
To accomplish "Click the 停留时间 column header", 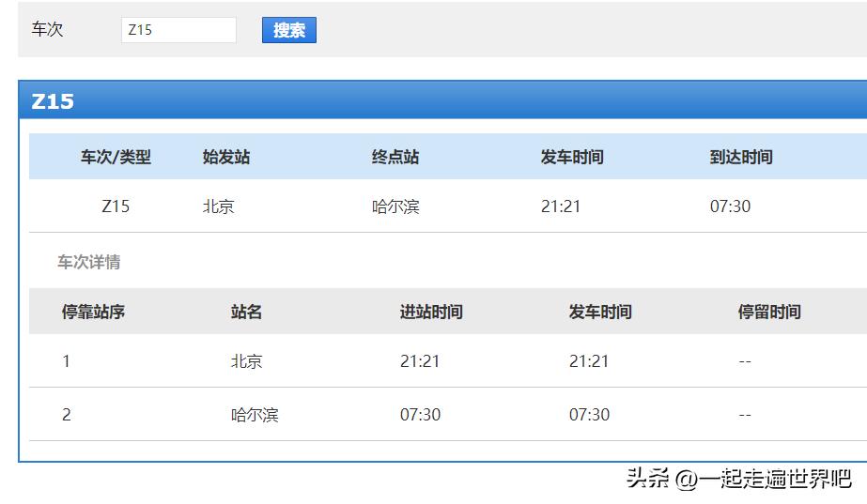I will click(x=769, y=312).
